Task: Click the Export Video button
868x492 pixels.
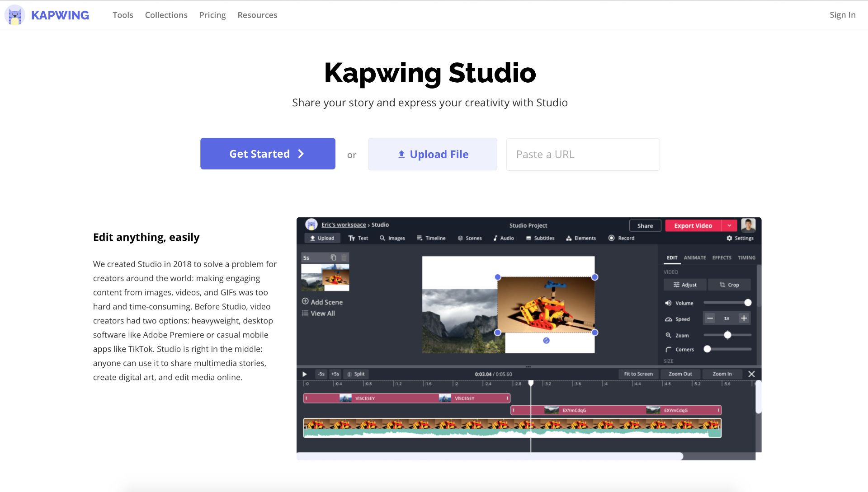Action: 693,225
